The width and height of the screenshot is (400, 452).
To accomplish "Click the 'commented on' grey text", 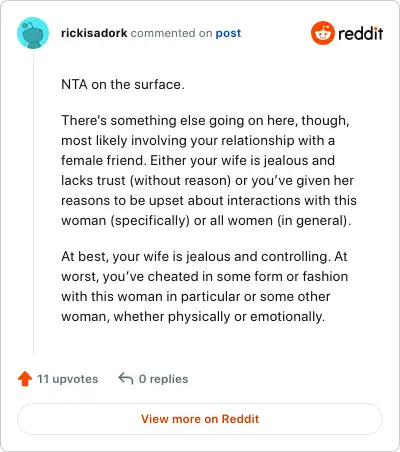I will coord(171,33).
